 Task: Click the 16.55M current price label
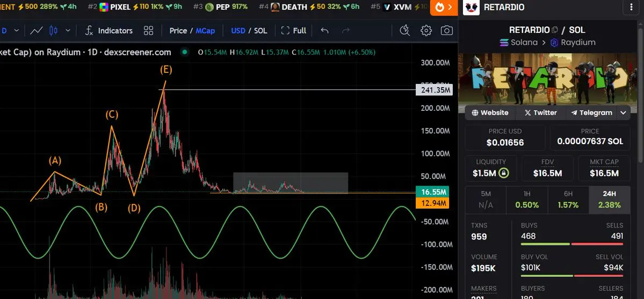[x=432, y=191]
